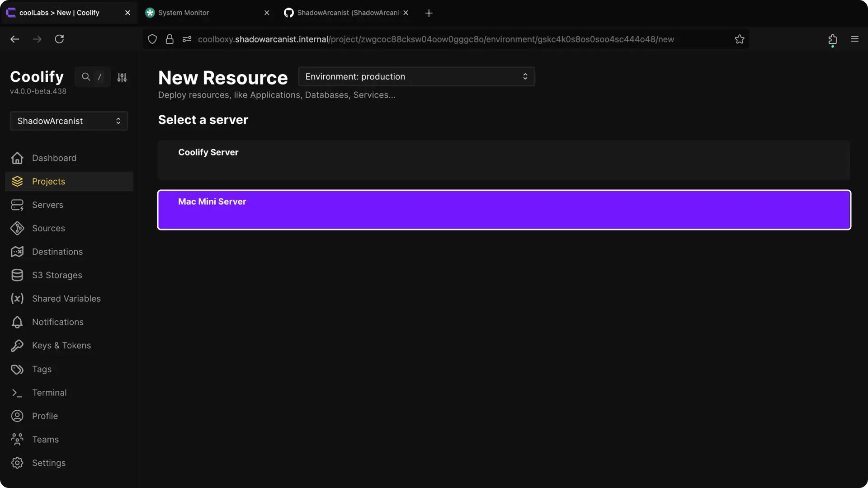This screenshot has width=868, height=488.
Task: Click the sliders settings icon beside search
Action: [x=122, y=77]
